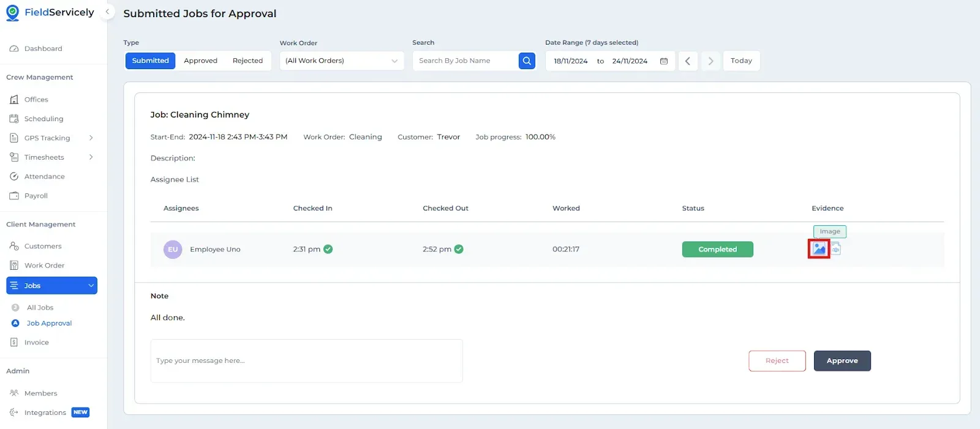The image size is (980, 429).
Task: Click the worked time 00:21:17
Action: click(565, 250)
